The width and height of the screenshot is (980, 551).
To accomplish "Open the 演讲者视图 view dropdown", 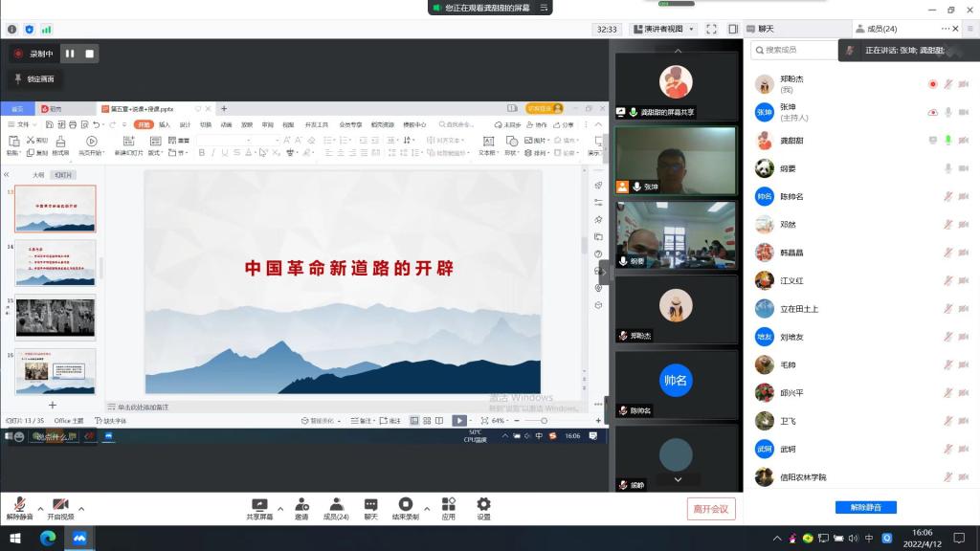I will [x=666, y=30].
